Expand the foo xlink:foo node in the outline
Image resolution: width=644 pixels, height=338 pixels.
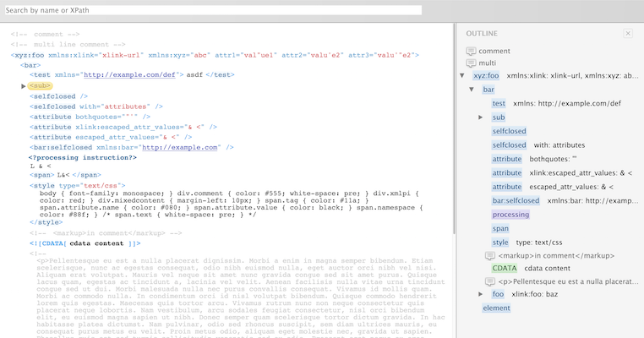coord(480,294)
